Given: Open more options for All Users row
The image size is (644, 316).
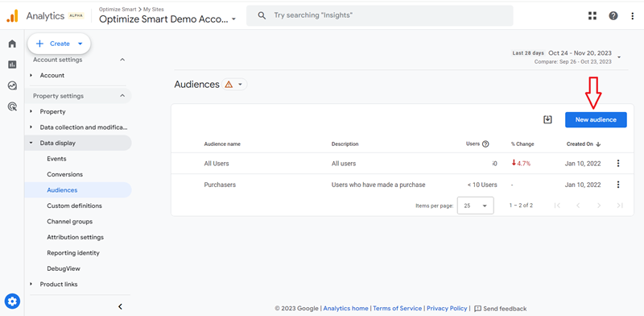Looking at the screenshot, I should click(x=618, y=164).
